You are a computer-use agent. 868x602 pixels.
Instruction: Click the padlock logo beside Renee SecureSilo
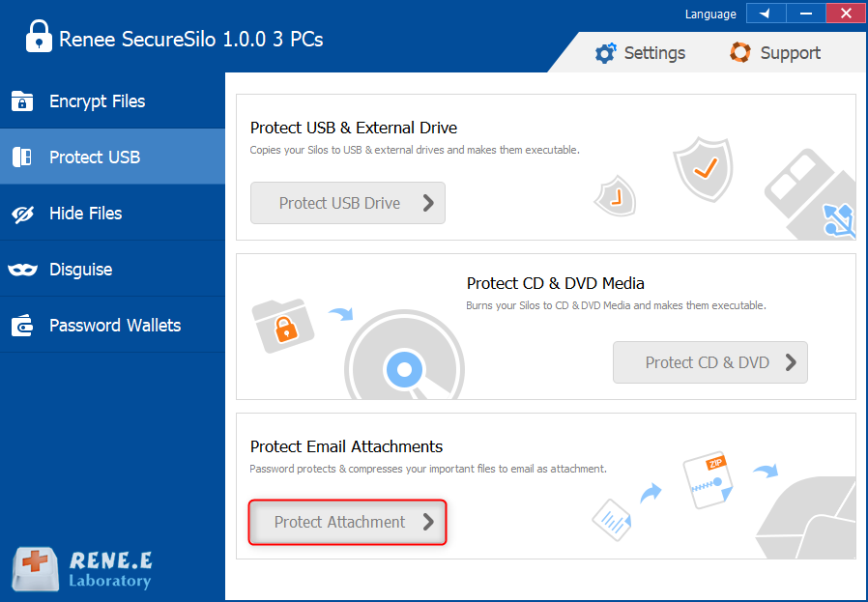point(39,36)
